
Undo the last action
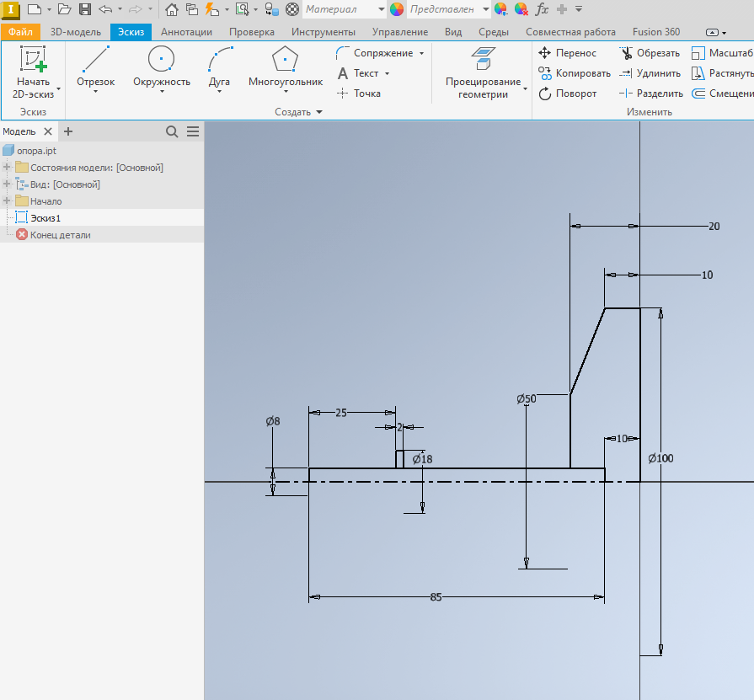[x=105, y=9]
